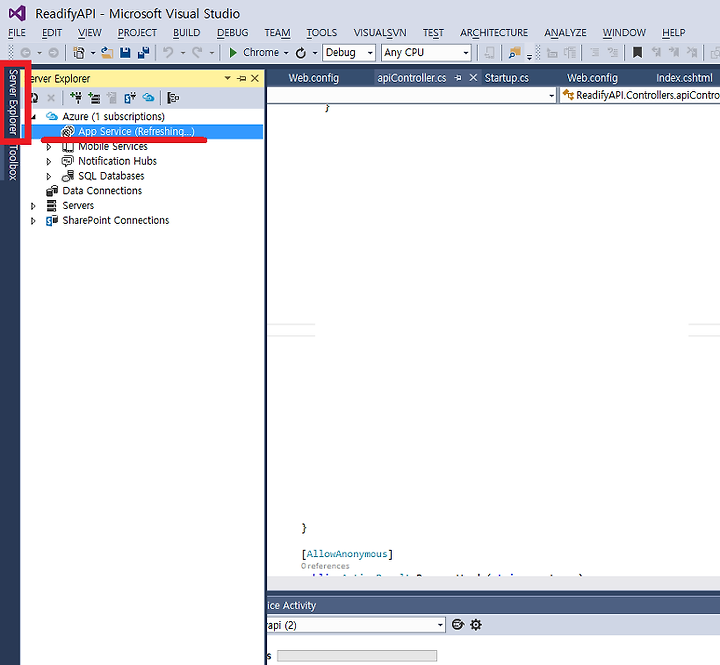Click the Connect to Server icon

pos(94,97)
